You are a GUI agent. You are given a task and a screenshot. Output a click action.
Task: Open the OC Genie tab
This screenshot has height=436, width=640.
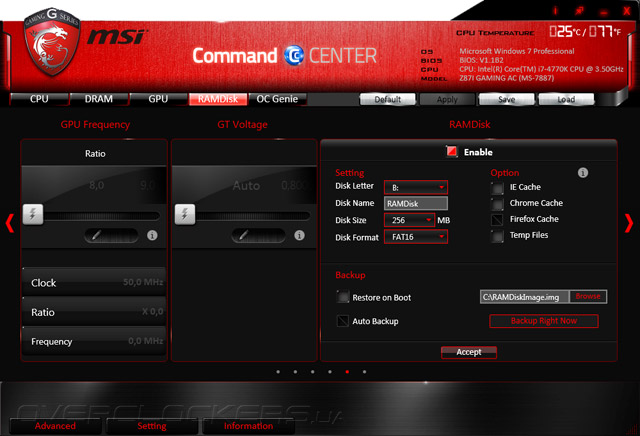[x=277, y=99]
